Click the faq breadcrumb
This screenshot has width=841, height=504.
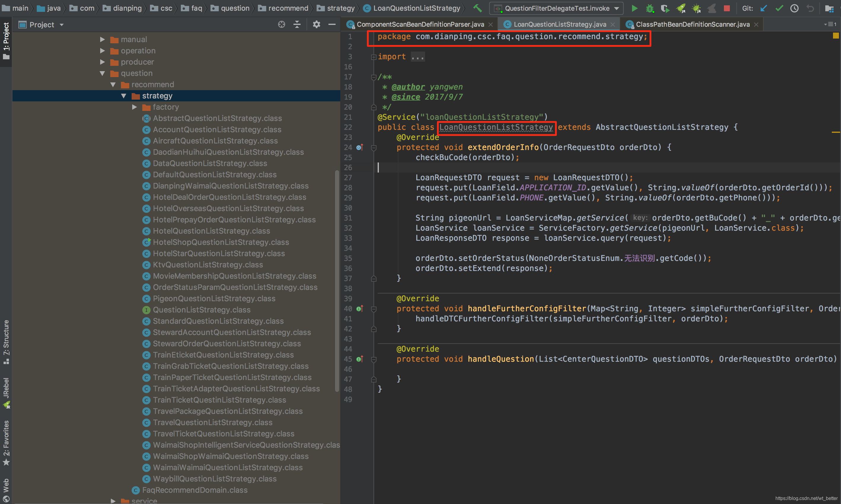(192, 8)
